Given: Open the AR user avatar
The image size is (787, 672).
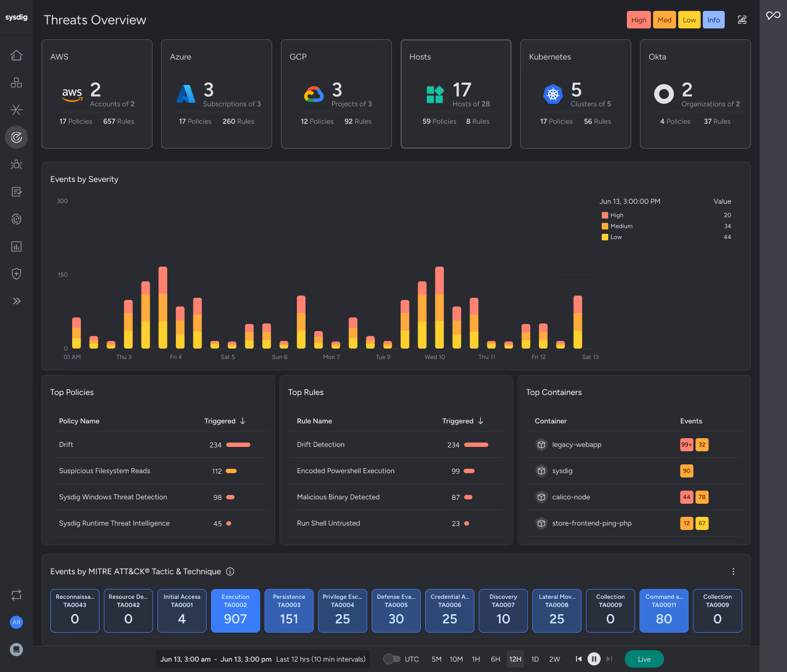Looking at the screenshot, I should pyautogui.click(x=16, y=622).
